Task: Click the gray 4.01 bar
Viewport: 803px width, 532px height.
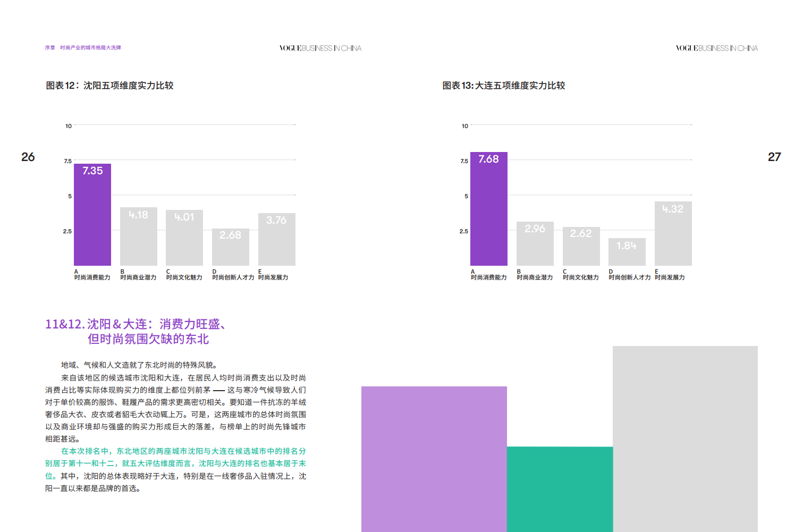Action: (184, 238)
